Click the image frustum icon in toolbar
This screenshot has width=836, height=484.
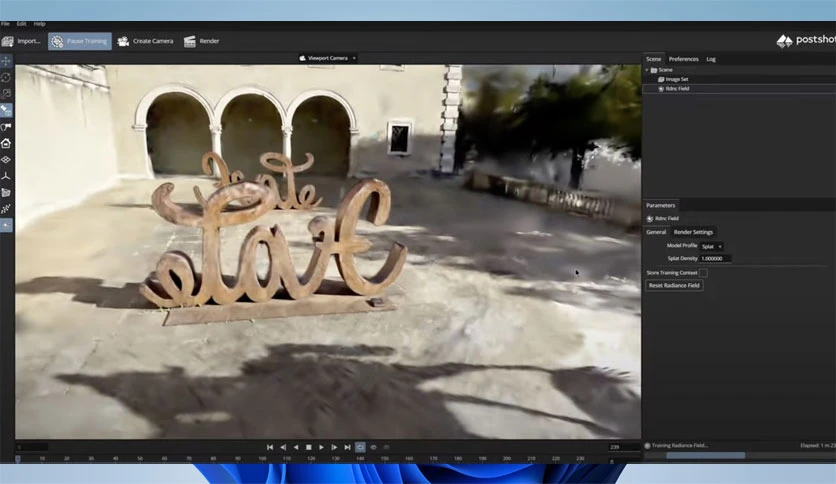6,192
